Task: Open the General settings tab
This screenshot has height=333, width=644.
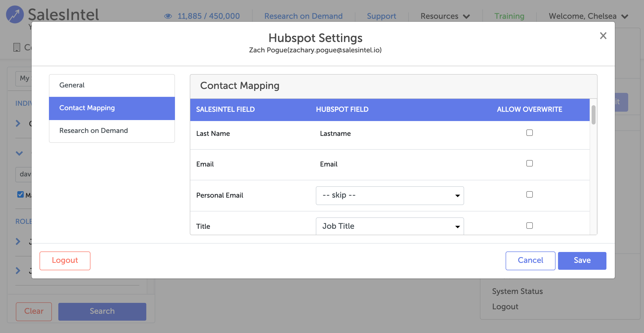Action: [112, 85]
